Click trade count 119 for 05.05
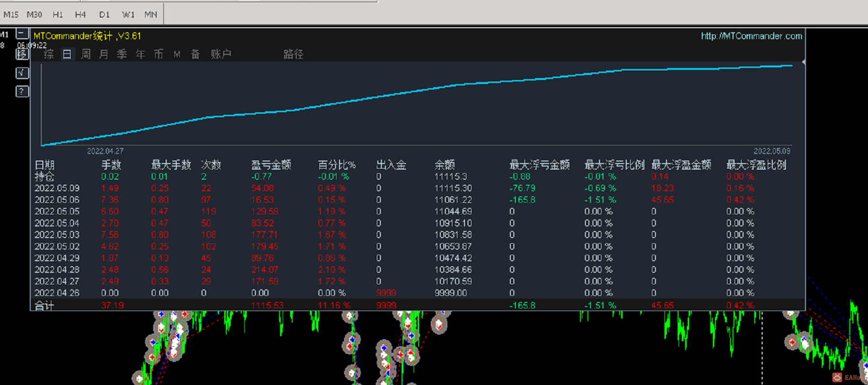Viewport: 868px width, 385px height. (209, 211)
